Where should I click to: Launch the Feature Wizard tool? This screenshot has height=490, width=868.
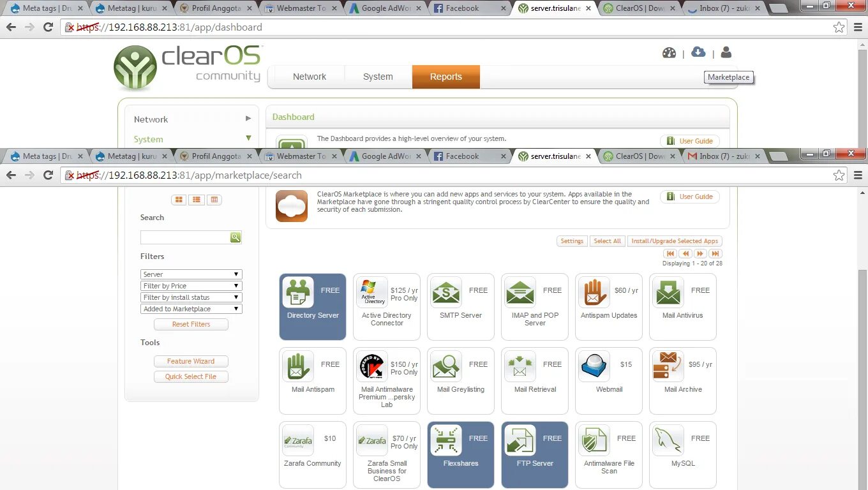[x=191, y=361]
